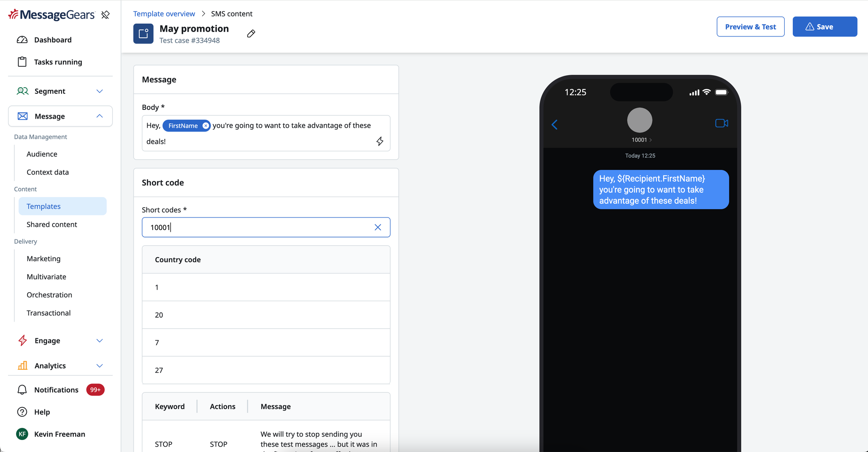Viewport: 868px width, 452px height.
Task: Click the Segment people icon
Action: point(22,91)
